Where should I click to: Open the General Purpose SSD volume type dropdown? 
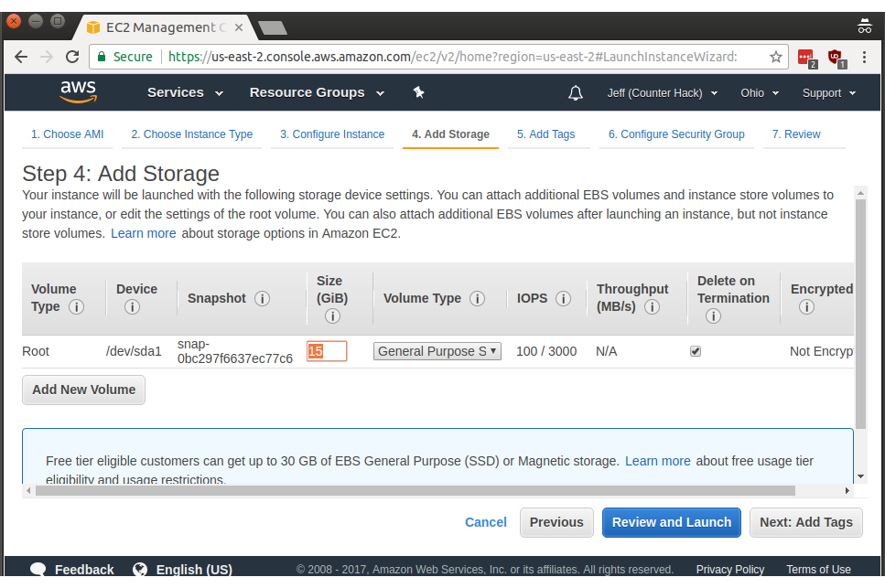coord(437,351)
